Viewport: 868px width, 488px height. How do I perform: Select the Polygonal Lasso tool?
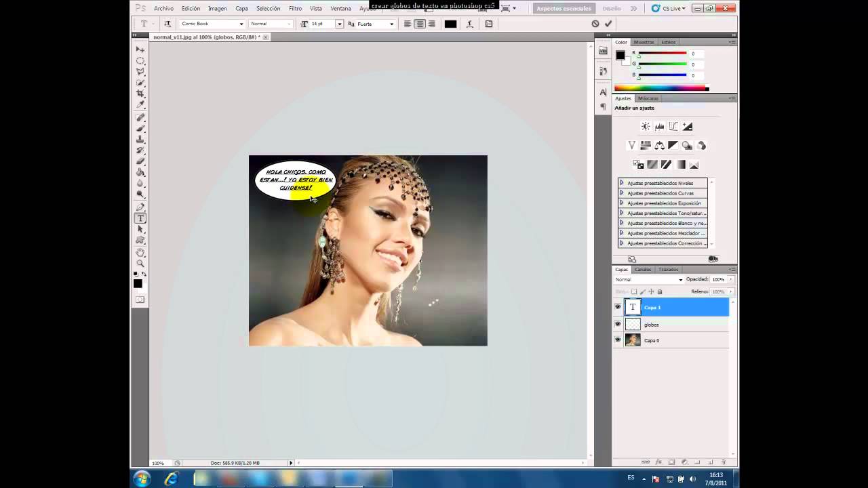pyautogui.click(x=140, y=72)
